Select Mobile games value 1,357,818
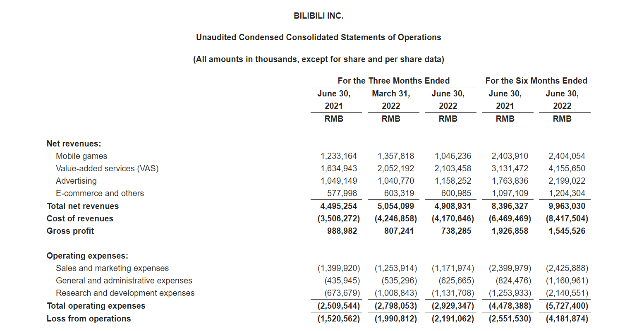Viewport: 644px width, 331px height. click(396, 156)
